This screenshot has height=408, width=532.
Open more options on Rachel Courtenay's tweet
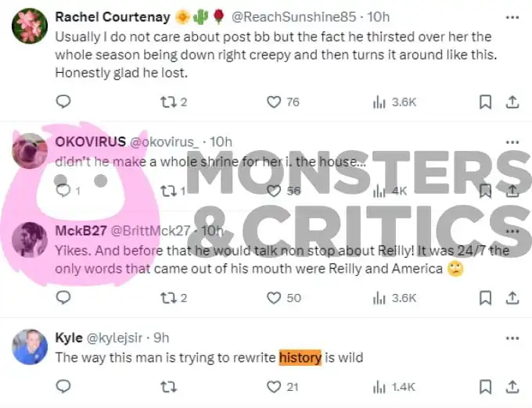coord(512,17)
